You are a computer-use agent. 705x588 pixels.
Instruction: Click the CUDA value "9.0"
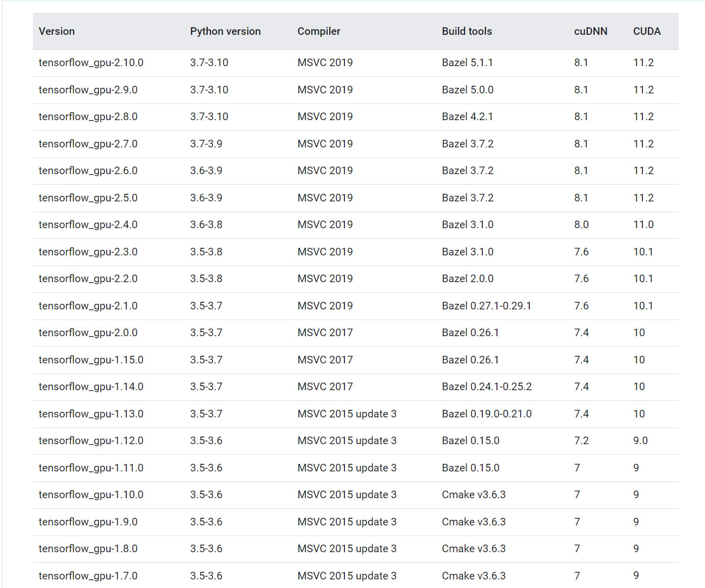640,441
